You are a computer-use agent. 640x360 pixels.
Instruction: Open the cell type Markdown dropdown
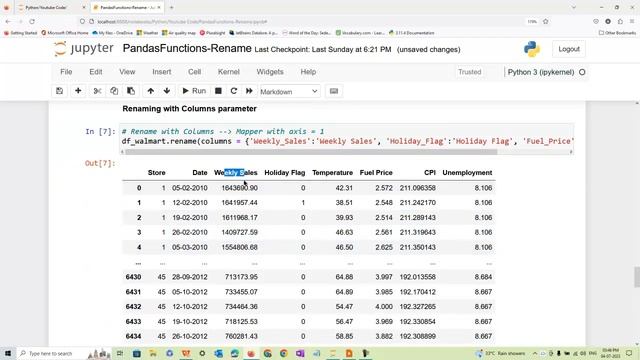(x=289, y=91)
